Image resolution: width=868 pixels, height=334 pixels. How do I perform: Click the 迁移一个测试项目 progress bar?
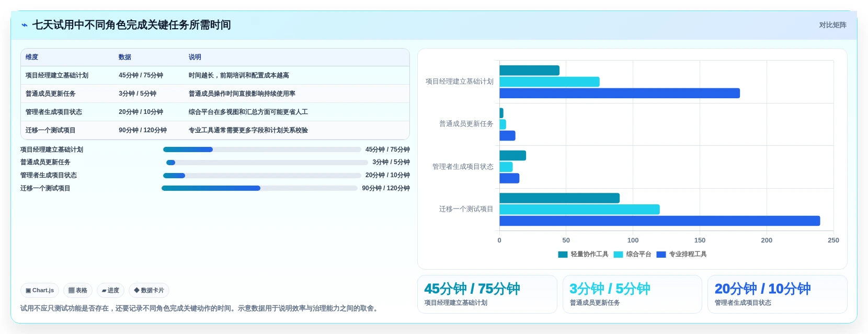(x=259, y=188)
